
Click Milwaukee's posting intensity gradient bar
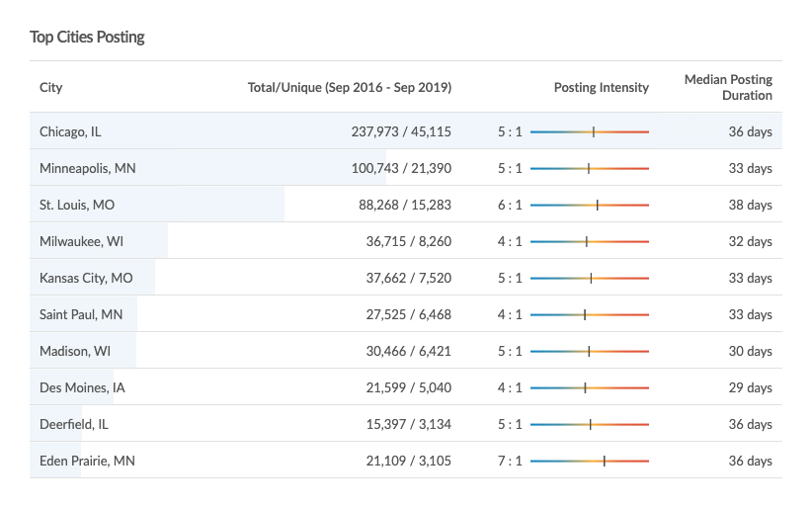tap(590, 241)
